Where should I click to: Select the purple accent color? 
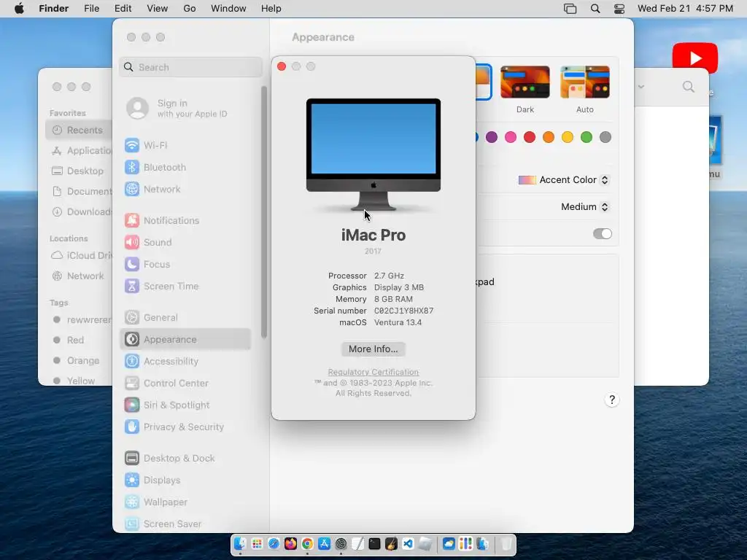(492, 137)
